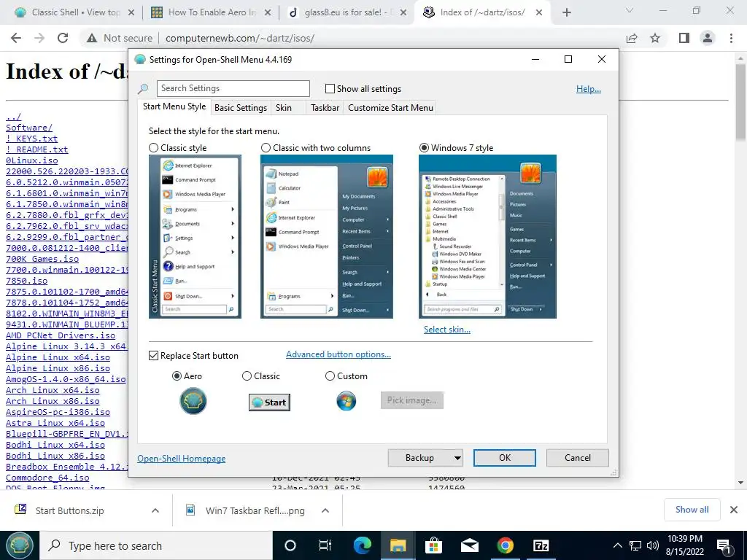Click Windows 7 style preview thumbnail
Image resolution: width=747 pixels, height=560 pixels.
[x=487, y=237]
